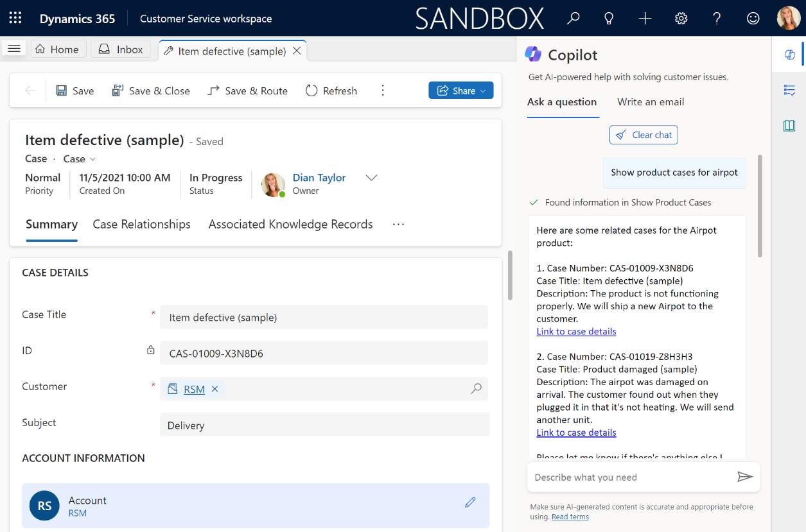
Task: Click the Describe what you need field
Action: 629,477
